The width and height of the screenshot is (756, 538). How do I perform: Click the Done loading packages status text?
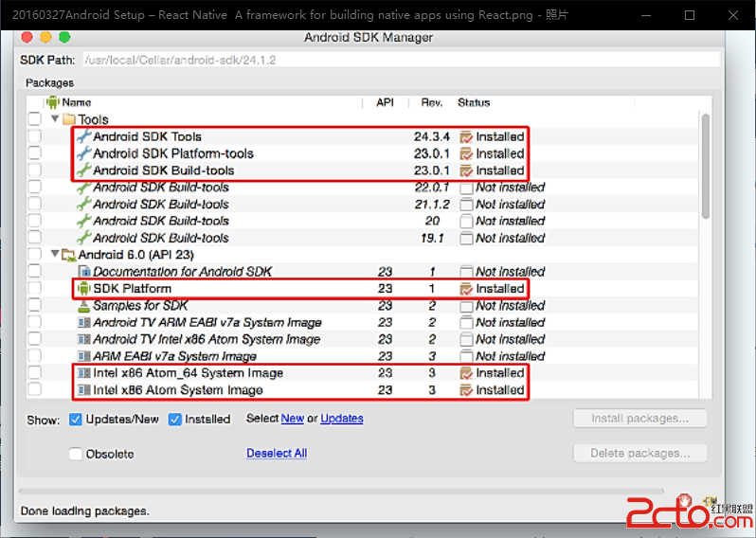pos(85,511)
